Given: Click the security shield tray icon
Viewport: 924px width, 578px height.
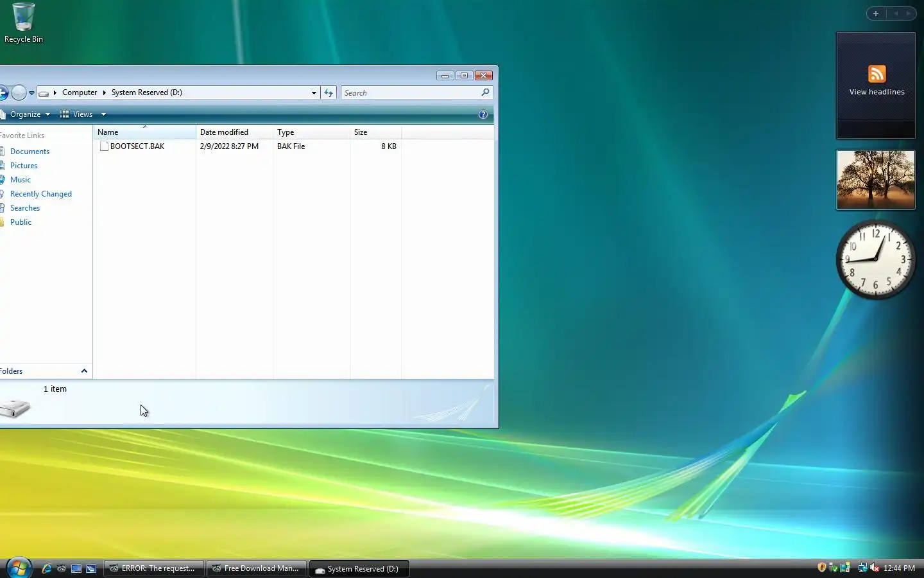Looking at the screenshot, I should pos(822,568).
